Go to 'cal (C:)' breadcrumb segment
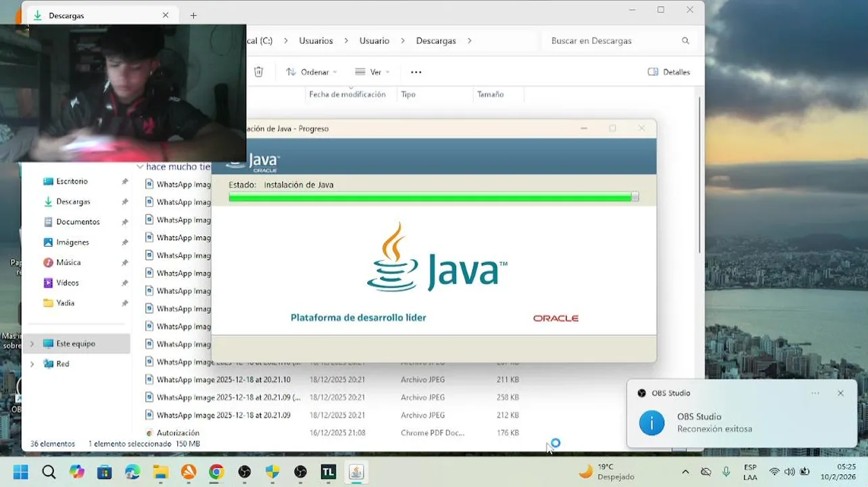 coord(260,41)
